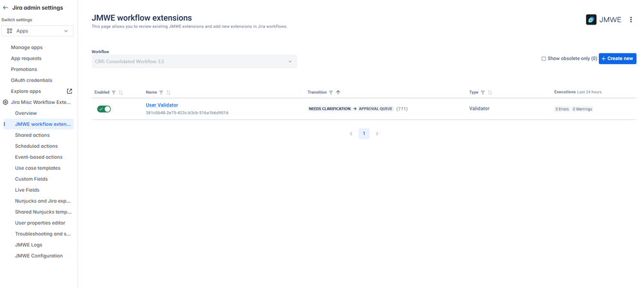Open Scheduled actions page
The image size is (644, 288).
37,146
